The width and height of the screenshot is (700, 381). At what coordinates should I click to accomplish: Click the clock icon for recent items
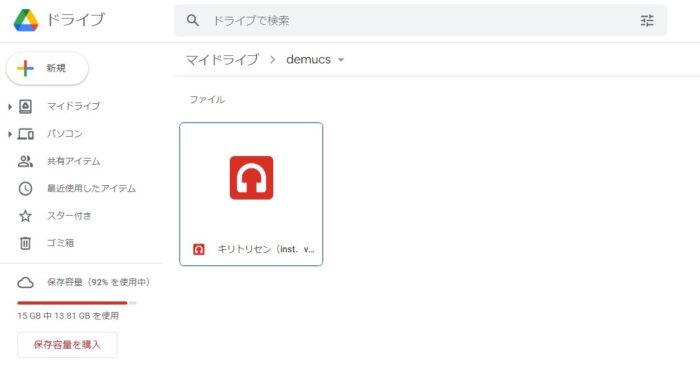pos(25,188)
